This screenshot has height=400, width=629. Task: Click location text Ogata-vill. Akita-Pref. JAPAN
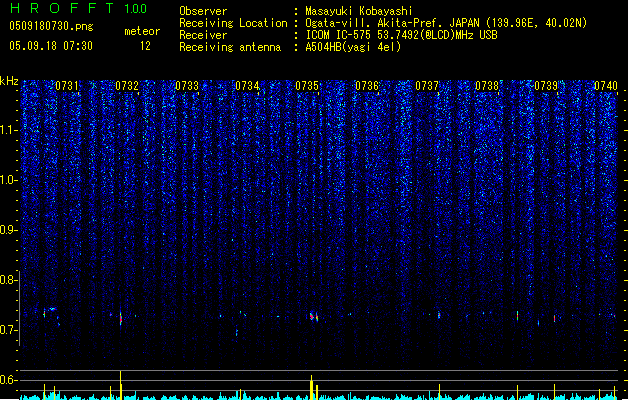coord(393,23)
